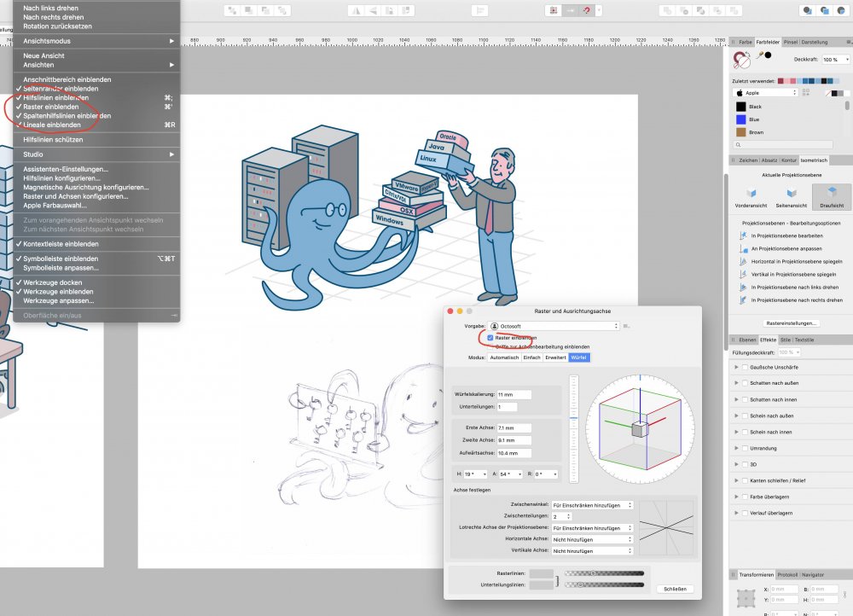Select the Seitenansicht projection plane icon

click(791, 193)
